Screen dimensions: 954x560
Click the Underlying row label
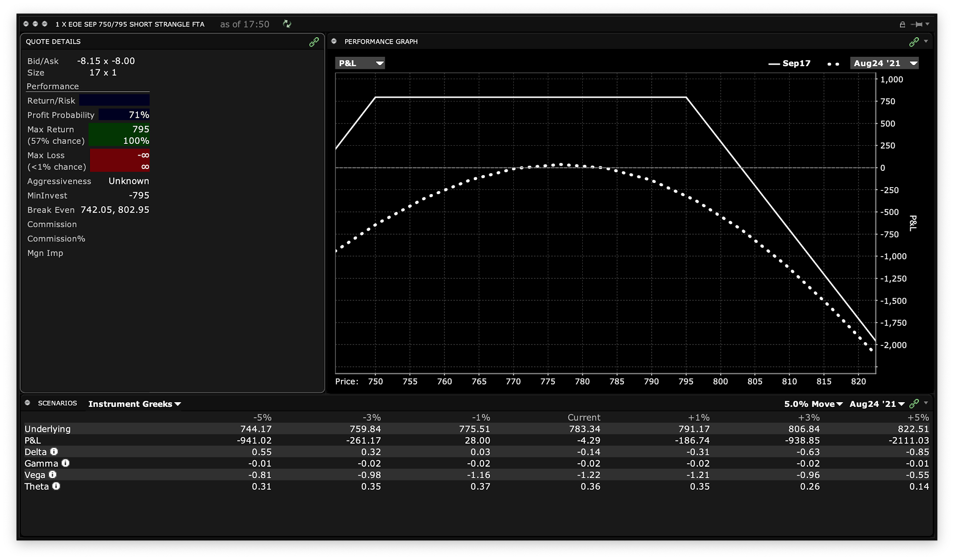point(48,429)
